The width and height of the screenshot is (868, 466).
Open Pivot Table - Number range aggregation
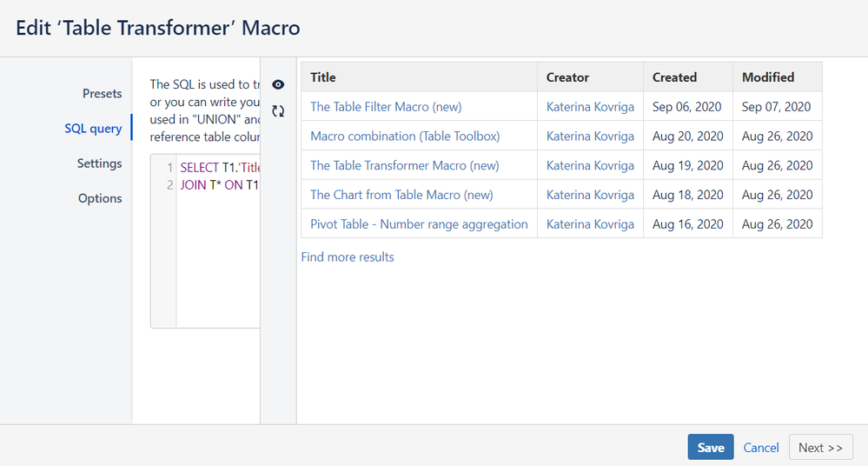(419, 224)
